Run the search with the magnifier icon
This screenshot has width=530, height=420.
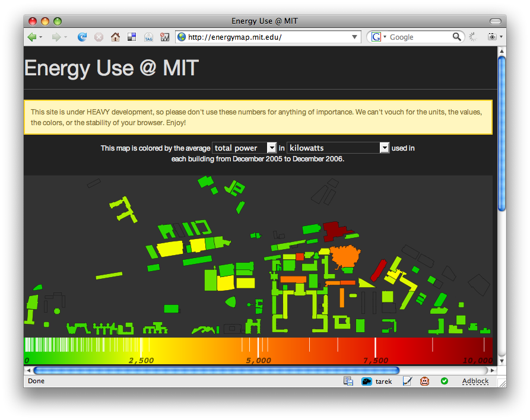tap(456, 37)
